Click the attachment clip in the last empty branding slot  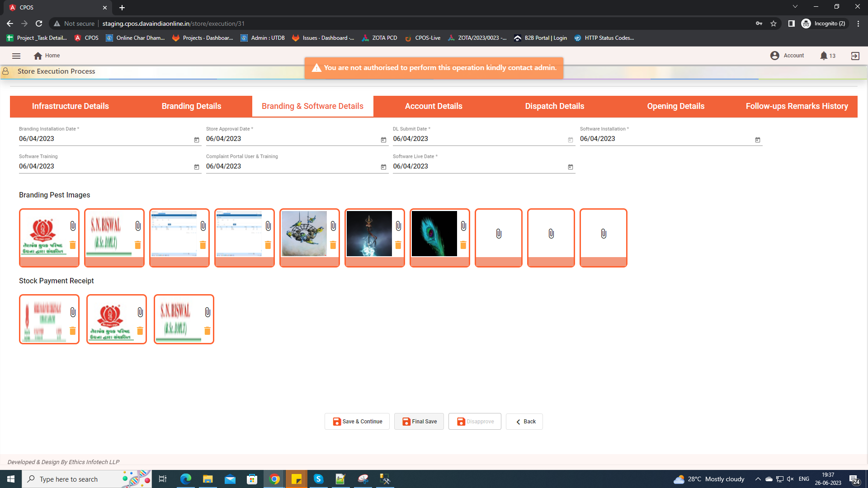pos(603,234)
